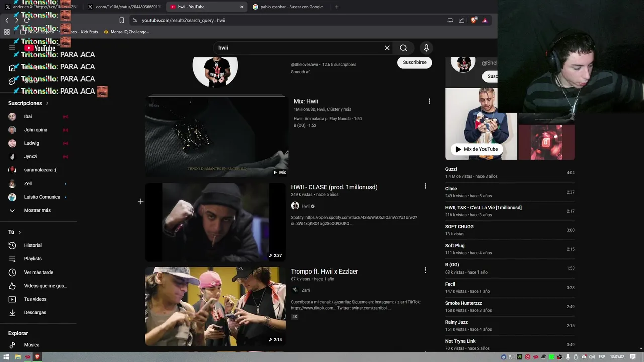Open Hwii channel avatar under CLASE video
The height and width of the screenshot is (362, 644).
[295, 206]
